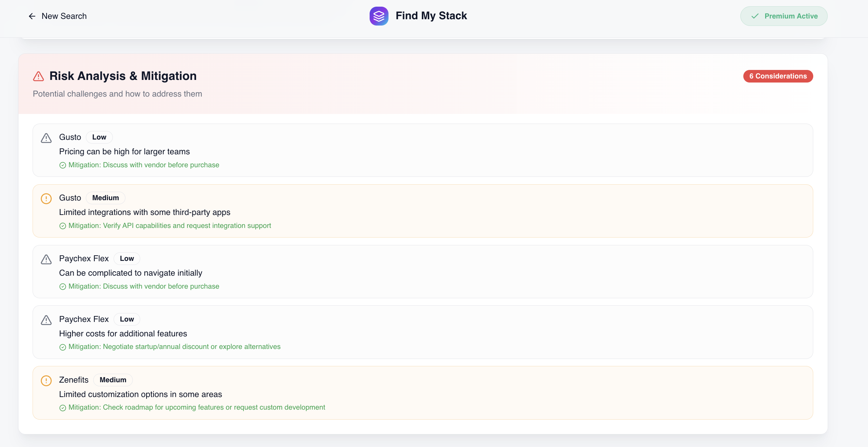The height and width of the screenshot is (447, 868).
Task: Click the warning triangle beside Paychex Flex navigation risk
Action: coord(46,259)
